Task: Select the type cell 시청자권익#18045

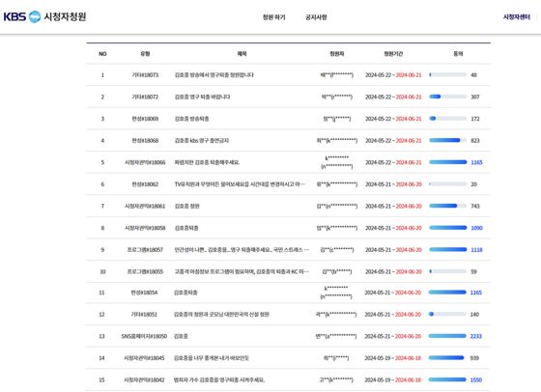Action: [144, 358]
